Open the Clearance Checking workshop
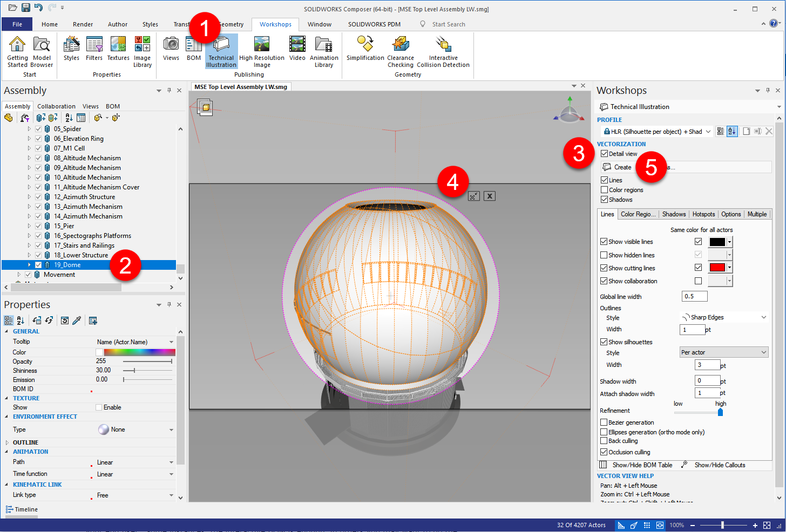 point(400,51)
